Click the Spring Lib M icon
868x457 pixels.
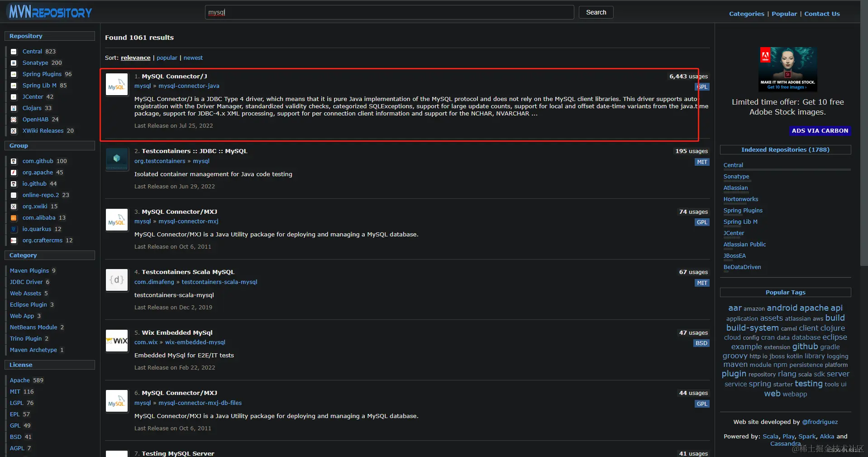[x=14, y=86]
